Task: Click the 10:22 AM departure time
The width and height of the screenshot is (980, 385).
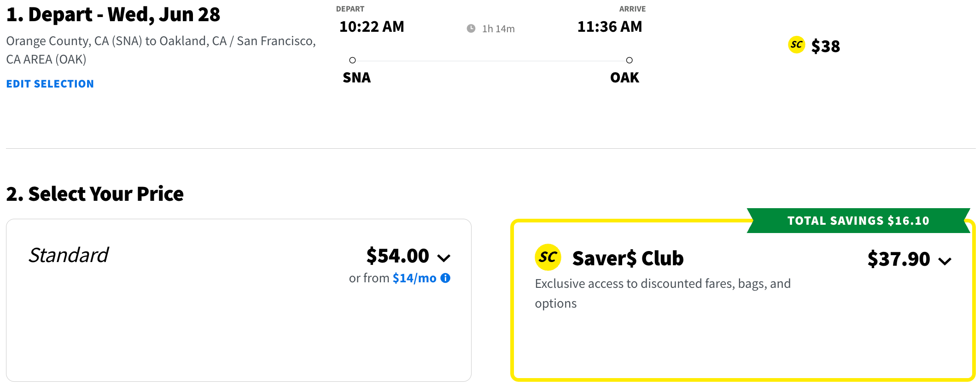Action: (372, 27)
